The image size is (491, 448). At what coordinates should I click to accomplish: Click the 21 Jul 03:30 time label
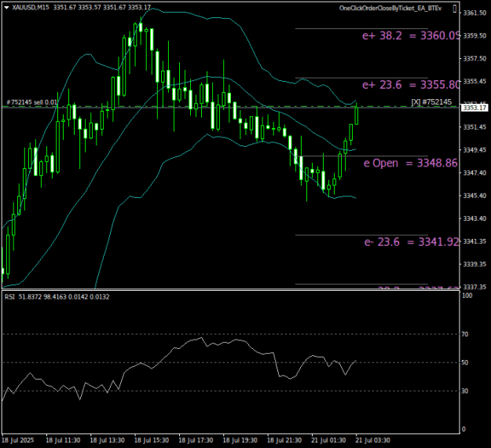(x=372, y=440)
